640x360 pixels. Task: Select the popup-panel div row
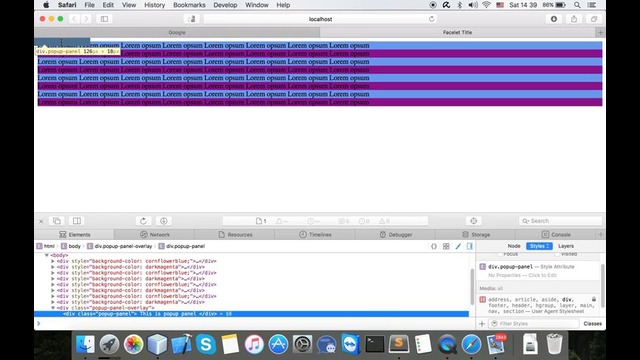click(251, 314)
